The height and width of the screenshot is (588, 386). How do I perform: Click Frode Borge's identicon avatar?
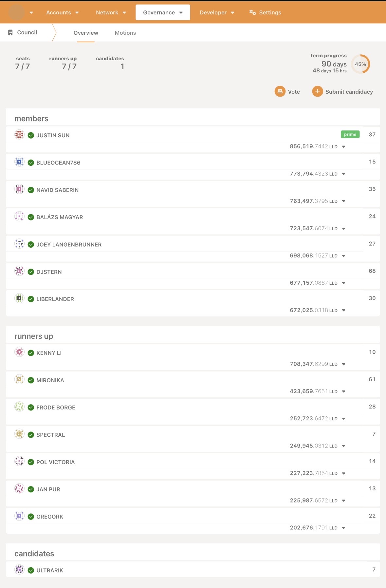pyautogui.click(x=19, y=407)
